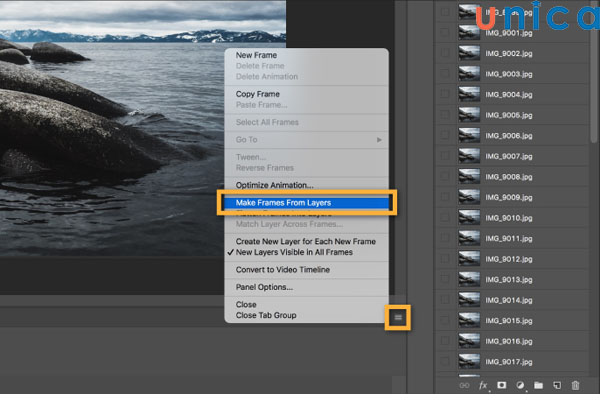Create new adjustment layer icon
Viewport: 600px width, 400px height.
520,385
